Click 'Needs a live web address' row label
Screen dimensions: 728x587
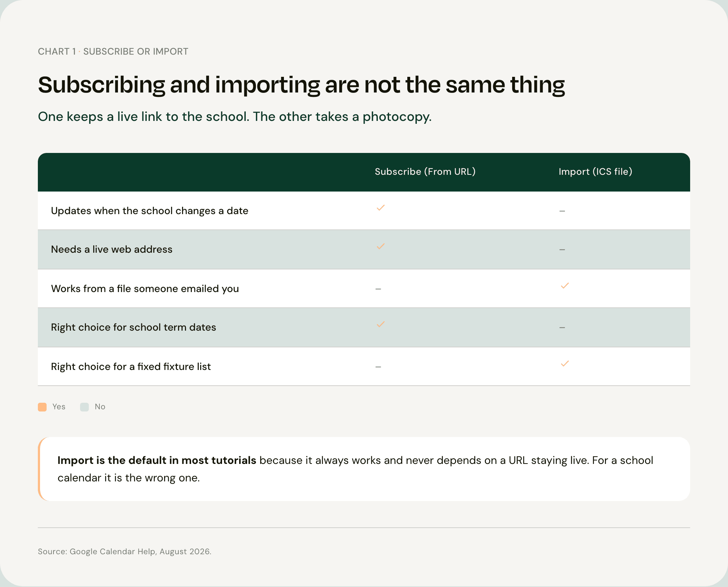coord(112,249)
